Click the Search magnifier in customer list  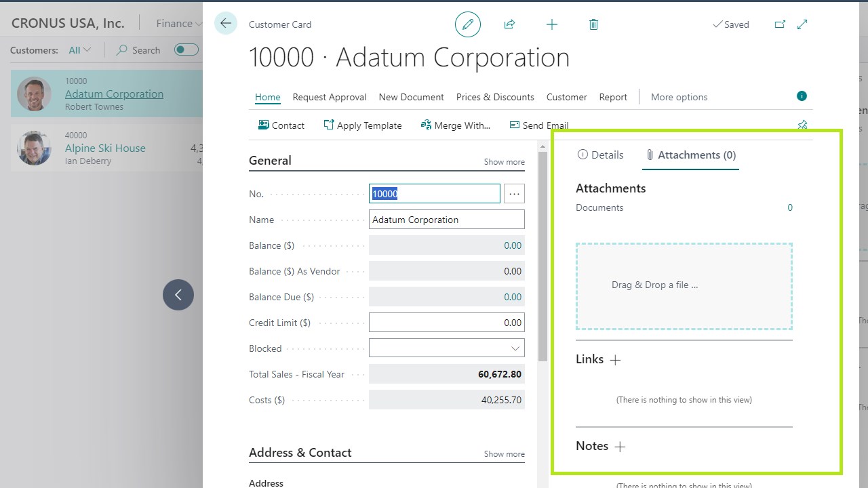click(x=122, y=50)
